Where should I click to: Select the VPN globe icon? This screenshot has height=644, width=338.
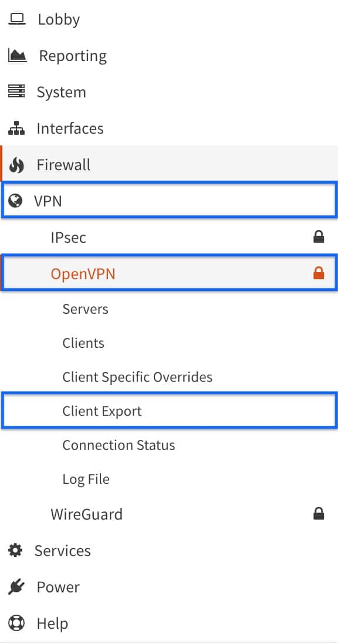click(17, 201)
